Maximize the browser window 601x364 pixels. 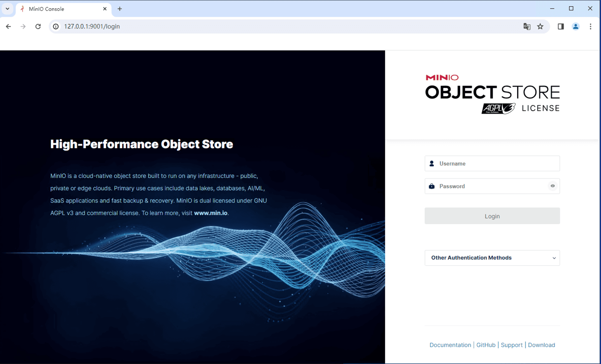pos(571,9)
